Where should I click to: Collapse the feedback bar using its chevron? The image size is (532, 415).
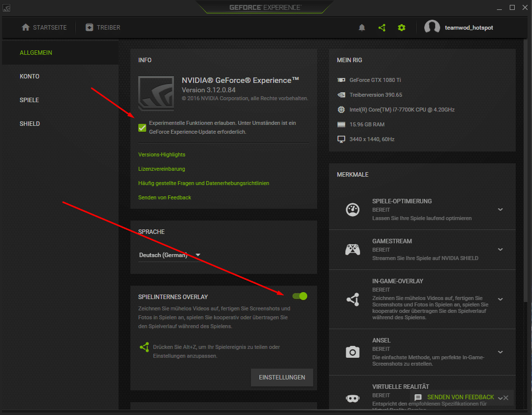point(500,398)
